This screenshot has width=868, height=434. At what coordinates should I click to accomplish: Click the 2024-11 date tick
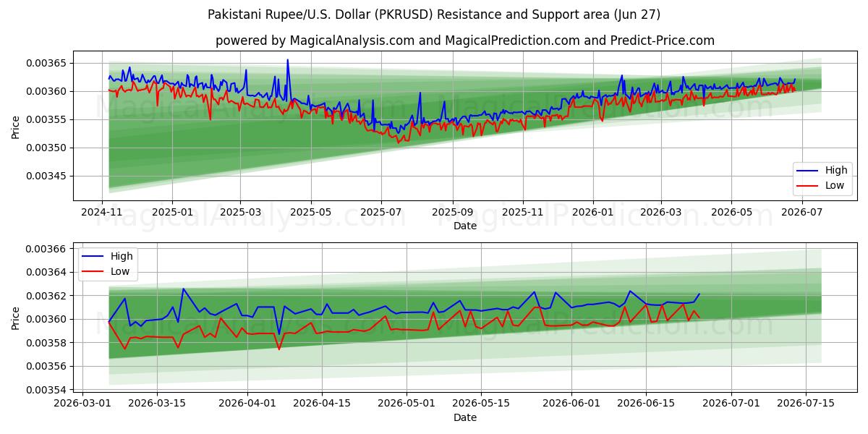click(102, 212)
